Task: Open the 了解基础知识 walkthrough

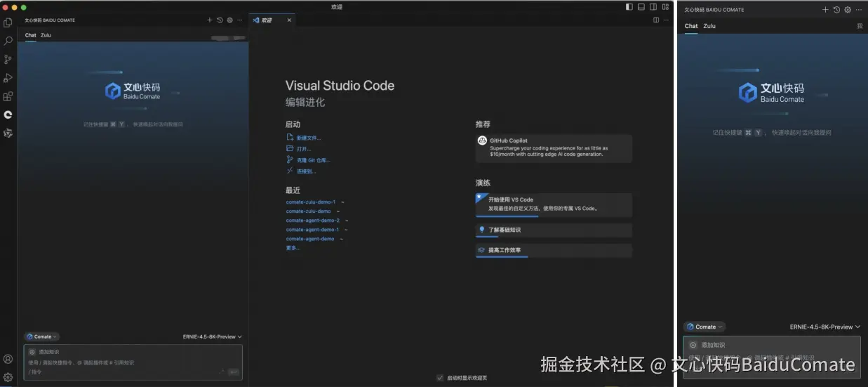Action: click(554, 230)
